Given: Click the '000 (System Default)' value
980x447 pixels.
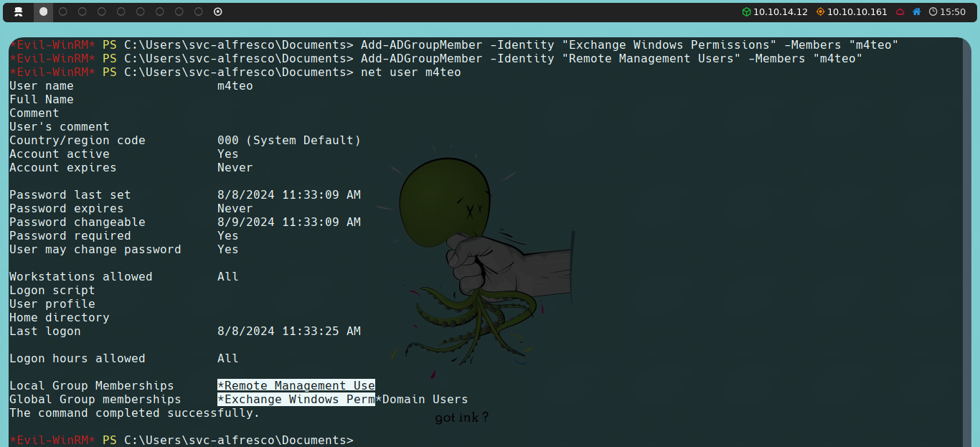Looking at the screenshot, I should [x=289, y=141].
